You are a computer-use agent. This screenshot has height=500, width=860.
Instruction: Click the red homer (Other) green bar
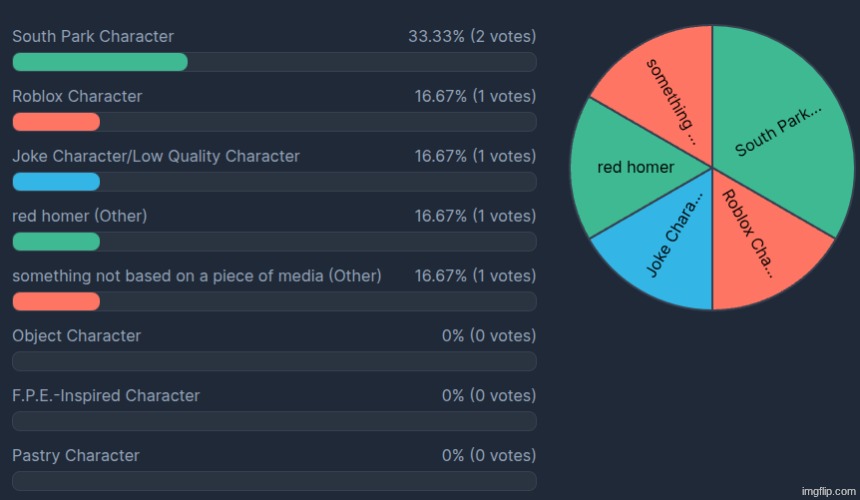pyautogui.click(x=56, y=242)
